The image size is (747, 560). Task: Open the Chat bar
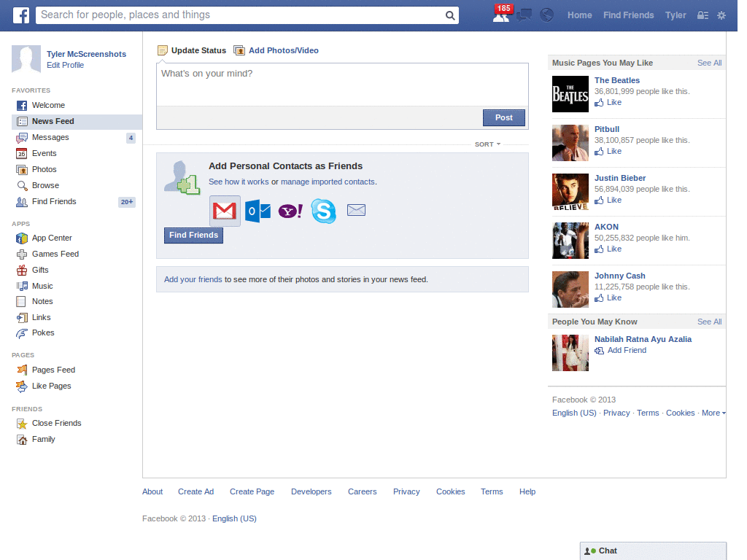point(653,551)
